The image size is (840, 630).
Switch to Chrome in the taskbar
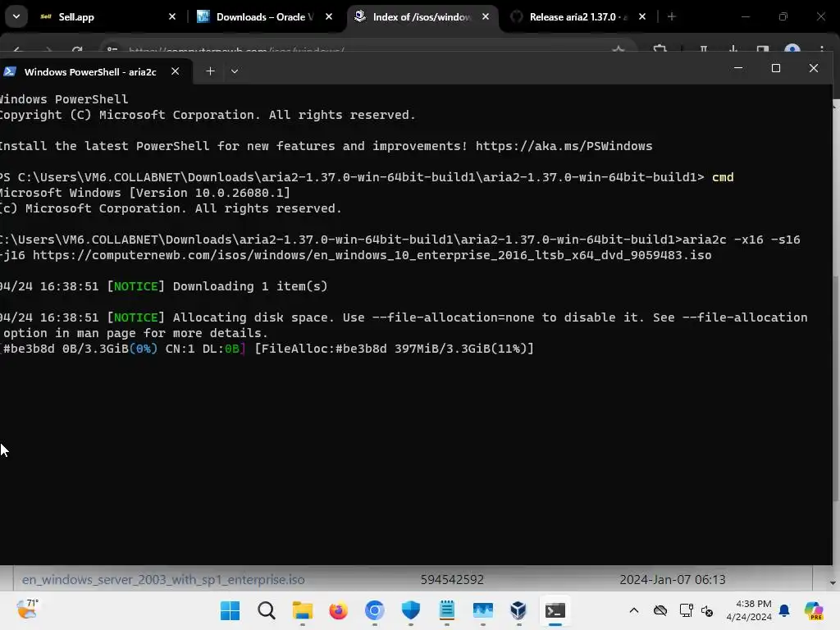tap(374, 610)
